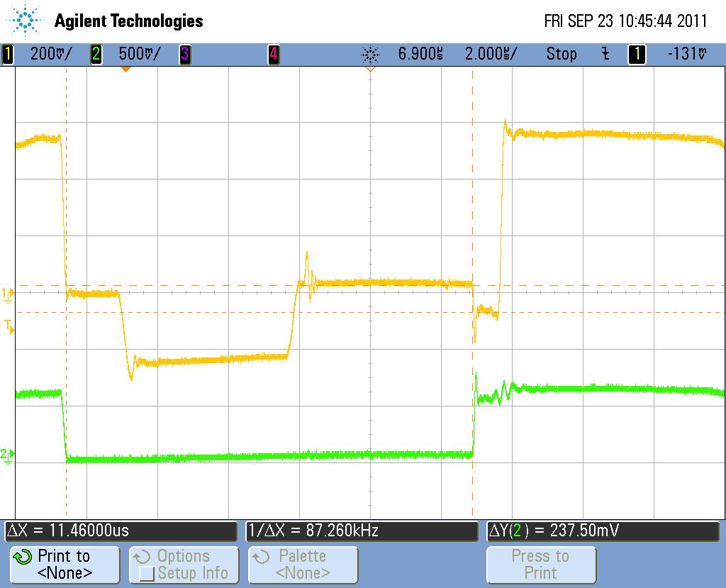Click the Print to rotary knob icon
Screen dimensions: 726x588
pos(22,557)
